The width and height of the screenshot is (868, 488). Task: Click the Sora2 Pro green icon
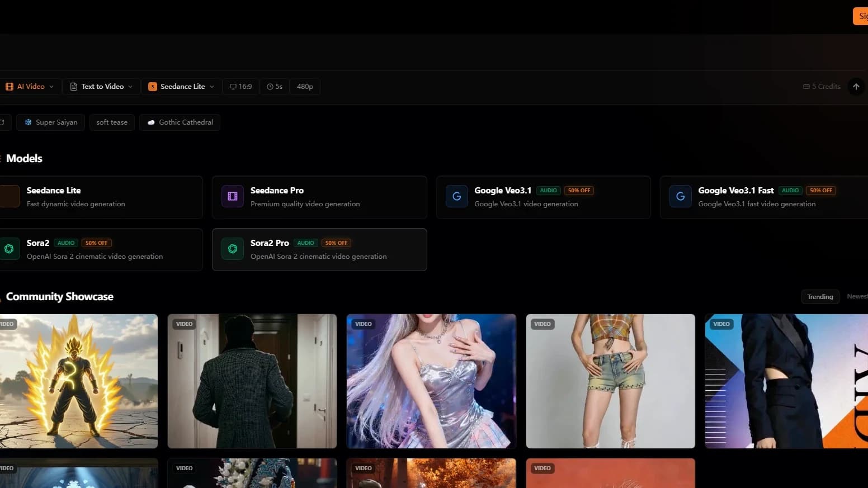point(232,249)
